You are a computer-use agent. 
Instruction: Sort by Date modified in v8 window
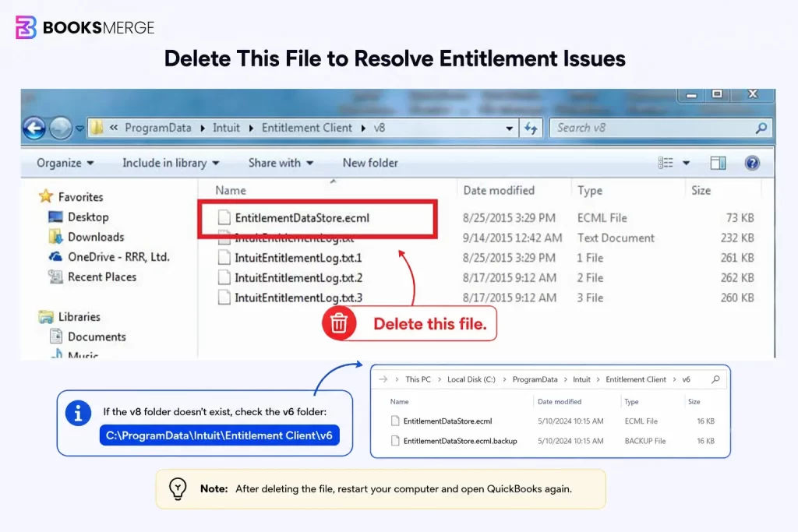point(499,190)
